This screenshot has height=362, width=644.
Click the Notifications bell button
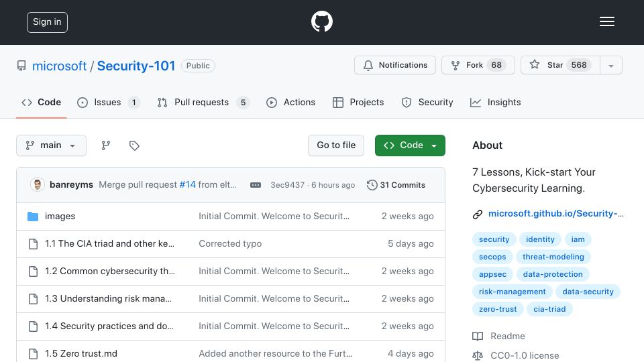(x=395, y=65)
